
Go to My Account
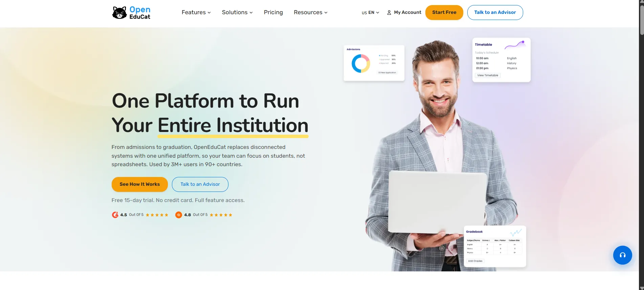(x=404, y=13)
